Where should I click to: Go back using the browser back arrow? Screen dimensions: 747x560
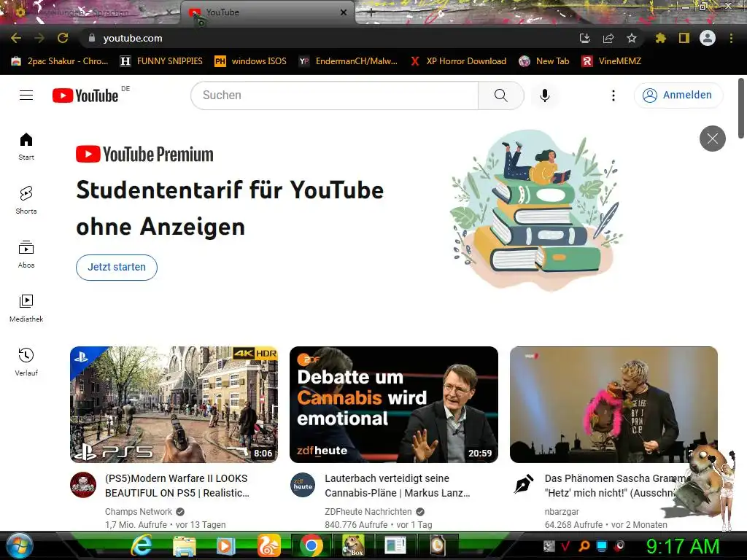(16, 38)
